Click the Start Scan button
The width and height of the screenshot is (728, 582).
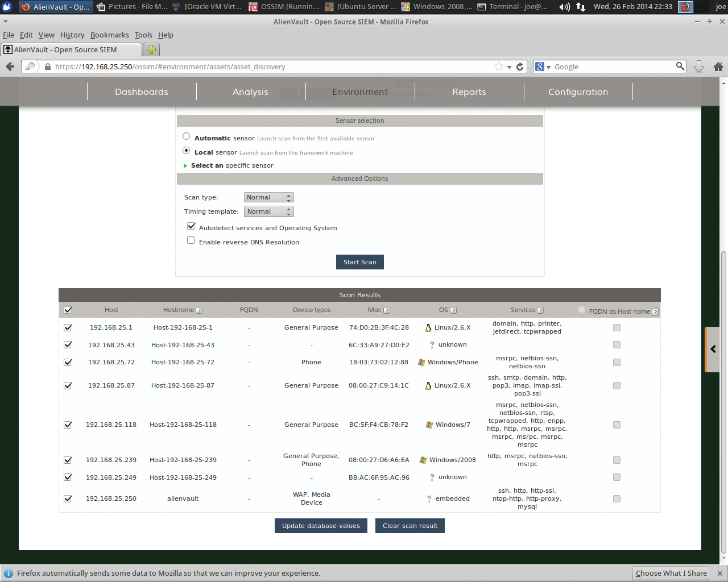click(x=360, y=262)
